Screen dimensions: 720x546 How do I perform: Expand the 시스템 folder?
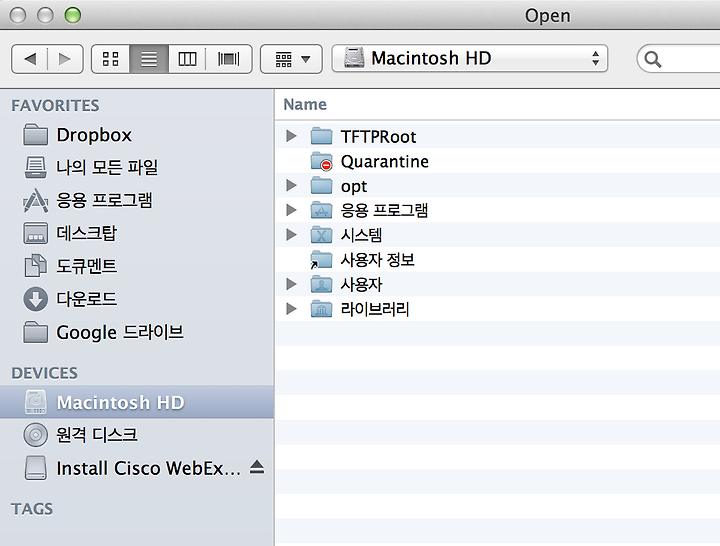[291, 235]
